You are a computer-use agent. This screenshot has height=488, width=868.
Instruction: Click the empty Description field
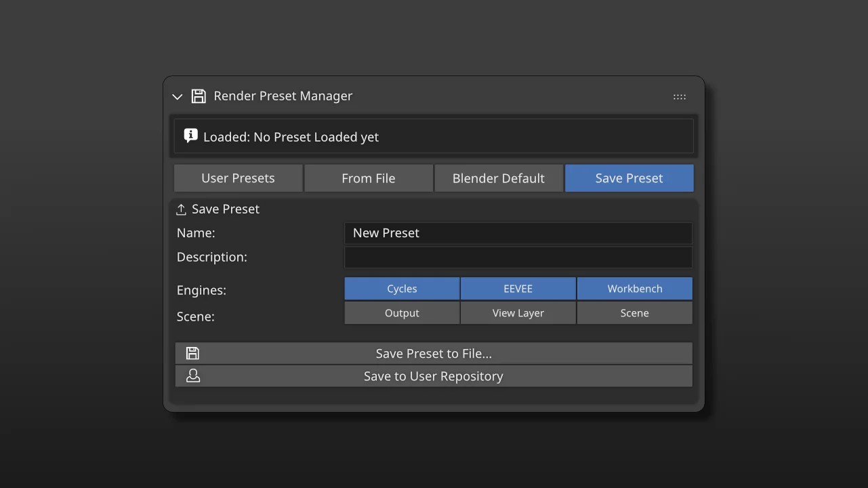518,257
